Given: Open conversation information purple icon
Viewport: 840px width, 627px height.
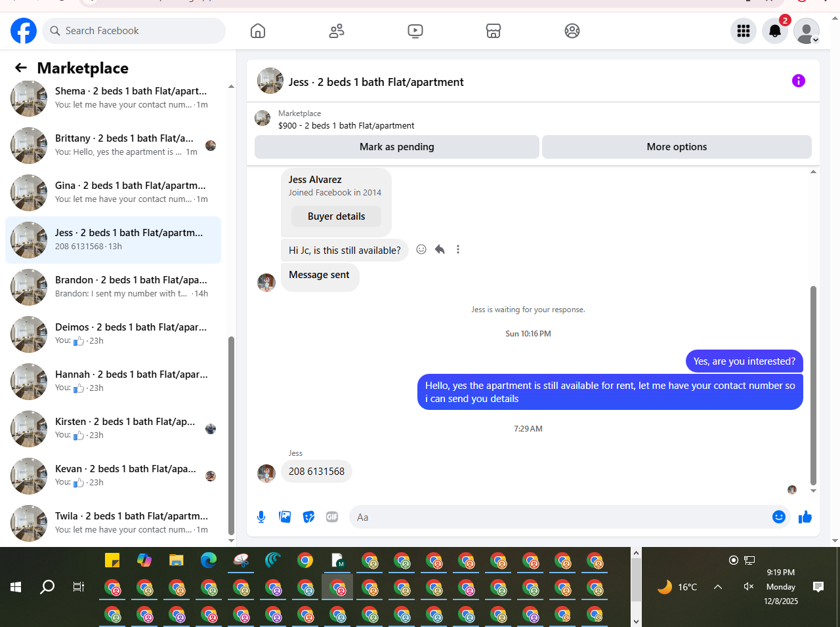Looking at the screenshot, I should pyautogui.click(x=799, y=81).
